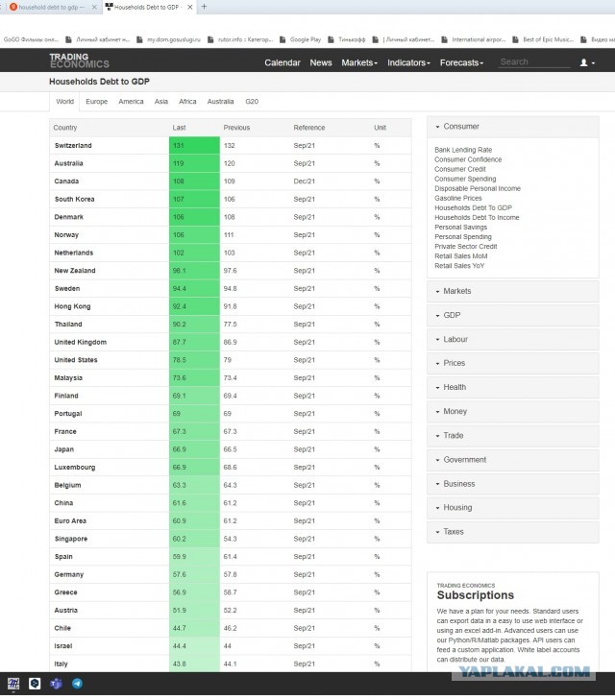
Task: Select the G20 region tab
Action: point(252,102)
